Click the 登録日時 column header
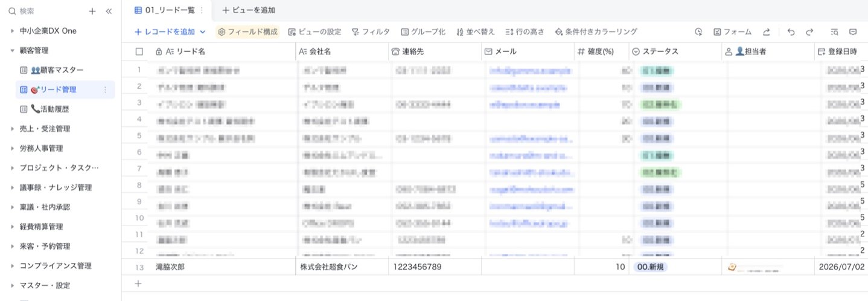The image size is (868, 301). click(x=840, y=52)
